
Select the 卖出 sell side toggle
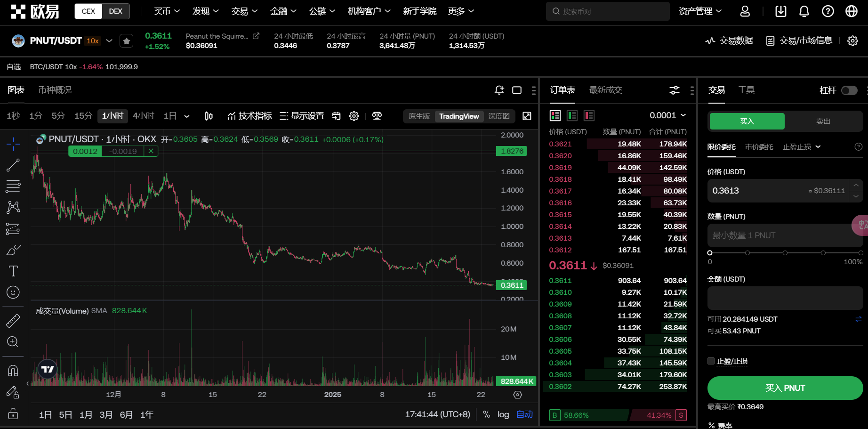click(823, 121)
